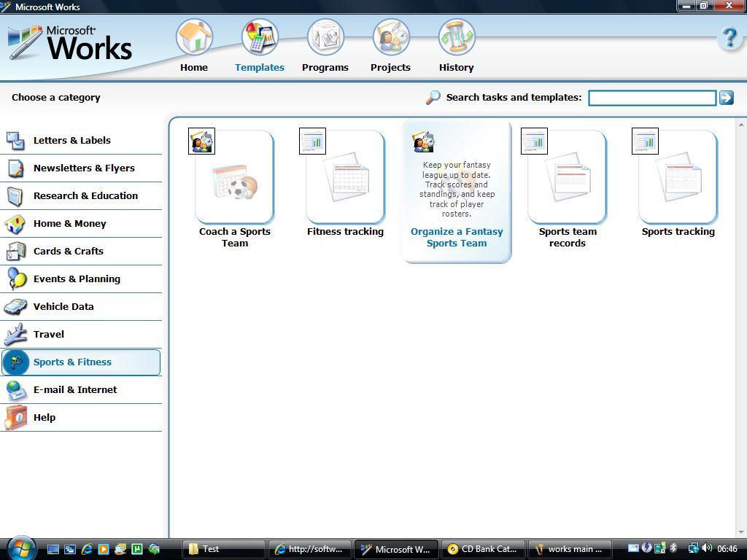Open the Programs section icon

click(x=325, y=36)
